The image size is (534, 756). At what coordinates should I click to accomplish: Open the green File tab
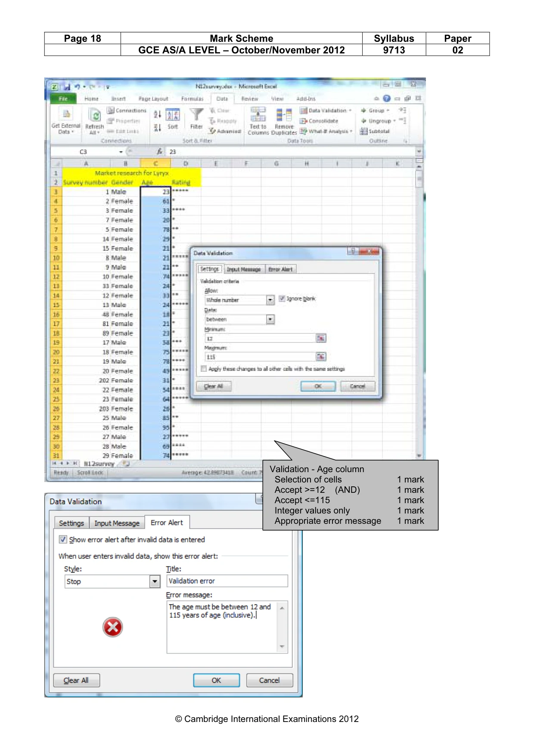[x=63, y=99]
